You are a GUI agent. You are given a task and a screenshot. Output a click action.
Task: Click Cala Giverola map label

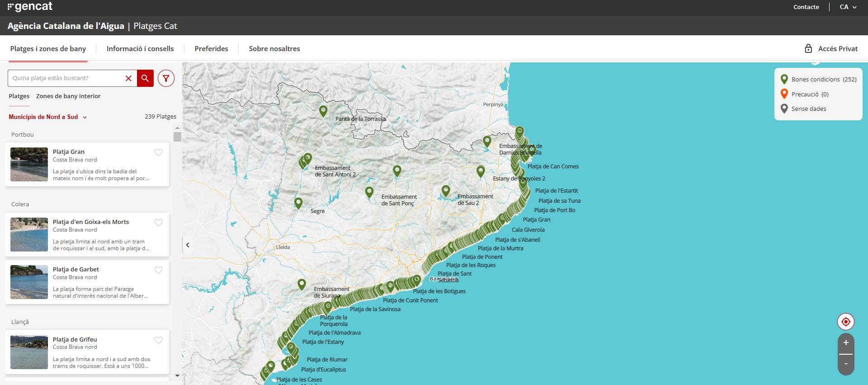pyautogui.click(x=528, y=229)
